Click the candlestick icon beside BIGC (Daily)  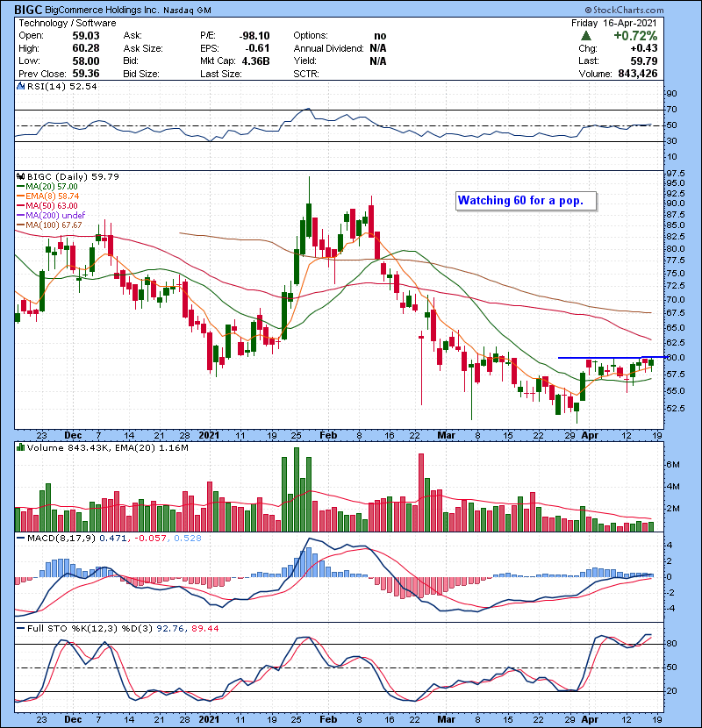pos(20,176)
